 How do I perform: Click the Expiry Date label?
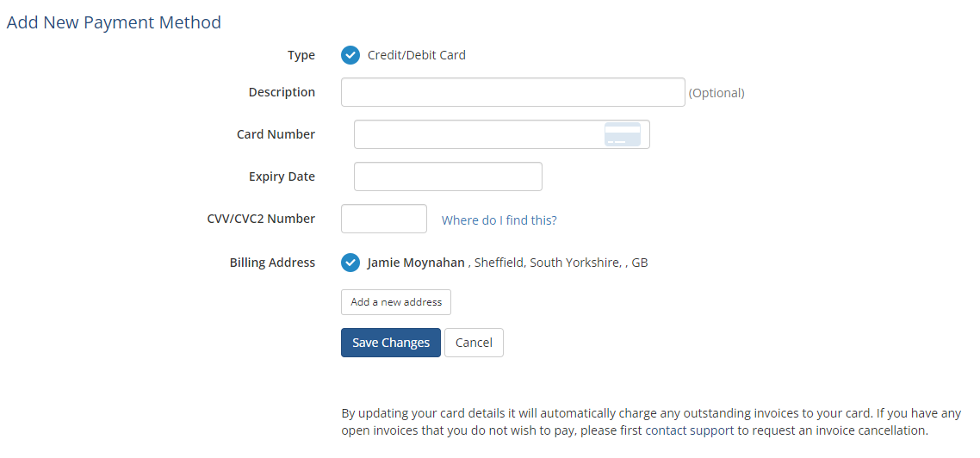point(282,176)
